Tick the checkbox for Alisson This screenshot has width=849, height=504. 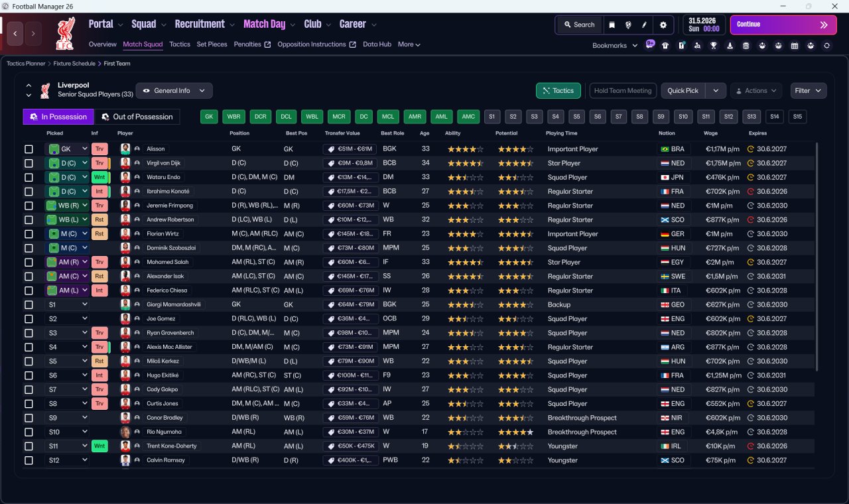point(29,149)
